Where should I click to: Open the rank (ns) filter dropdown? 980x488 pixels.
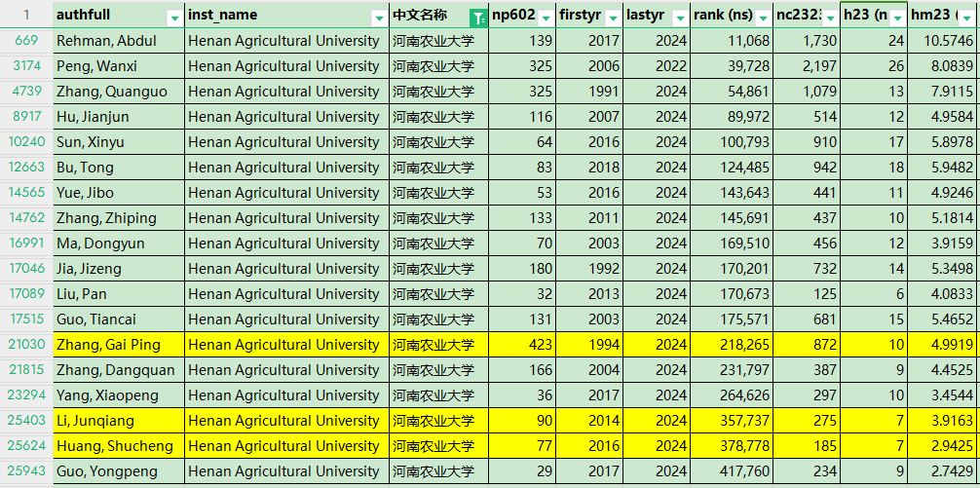pyautogui.click(x=763, y=17)
